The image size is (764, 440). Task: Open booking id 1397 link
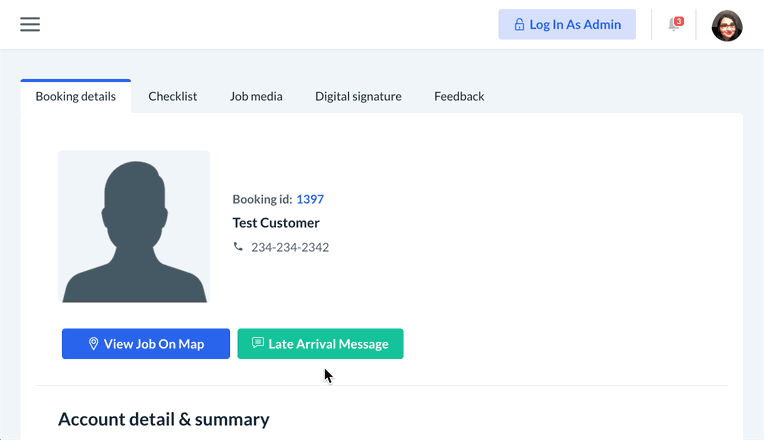[x=310, y=199]
